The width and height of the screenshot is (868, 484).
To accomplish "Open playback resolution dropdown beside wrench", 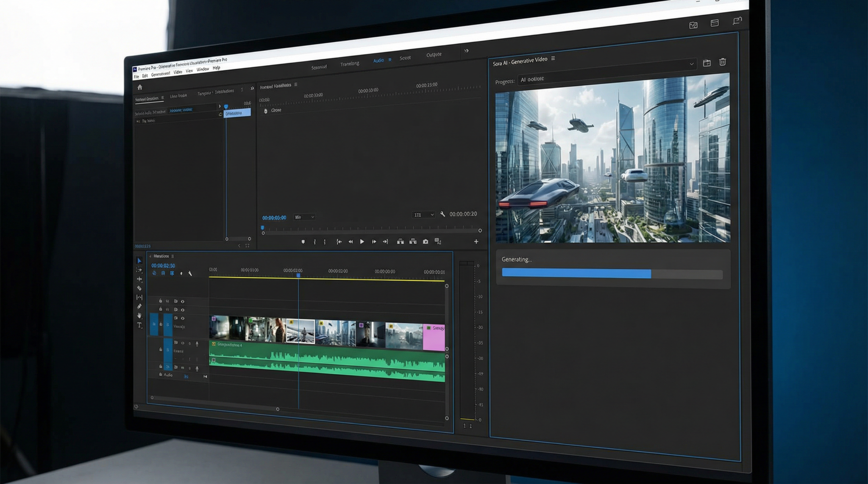I will coord(423,215).
